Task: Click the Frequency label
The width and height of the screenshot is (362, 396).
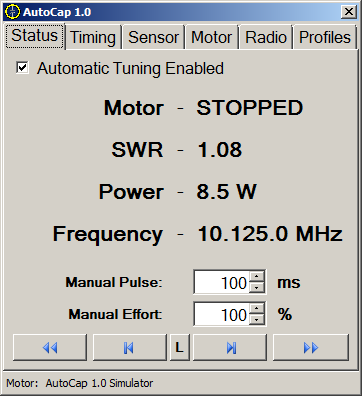Action: [108, 234]
